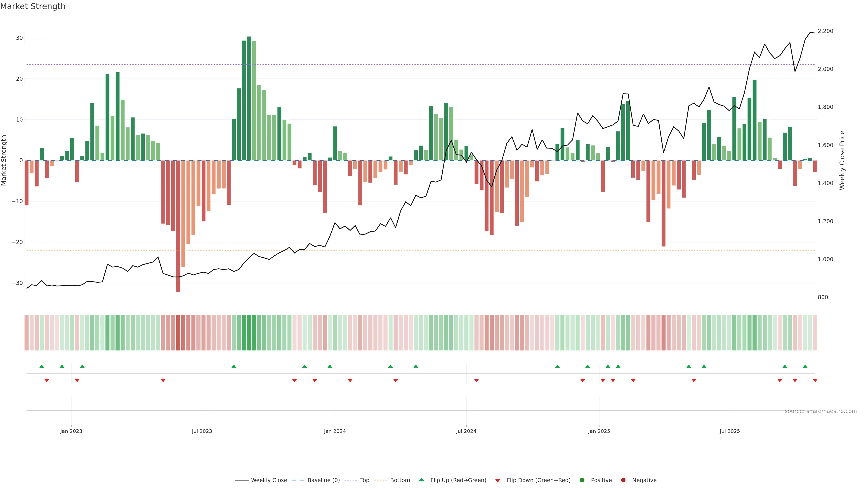Click Flip Up green triangle legend icon
This screenshot has width=868, height=488.
point(421,480)
